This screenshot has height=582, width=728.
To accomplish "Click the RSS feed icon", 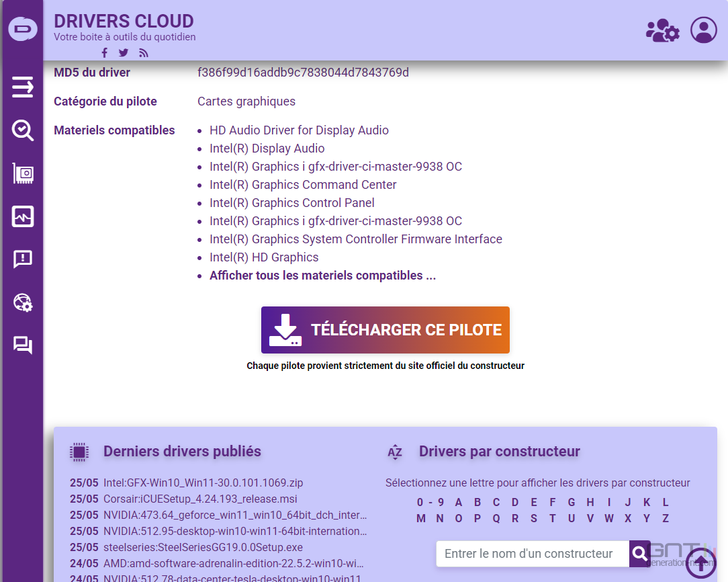I will (x=143, y=52).
